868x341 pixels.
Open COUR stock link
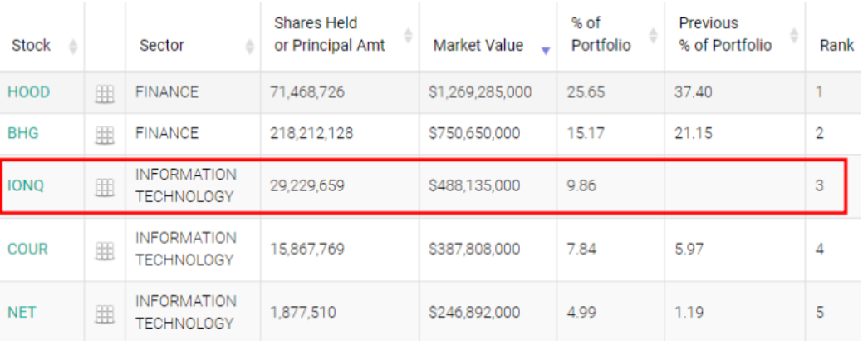[27, 249]
